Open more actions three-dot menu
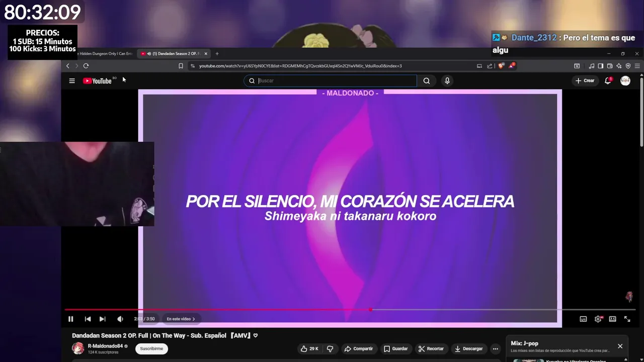 coord(496,348)
